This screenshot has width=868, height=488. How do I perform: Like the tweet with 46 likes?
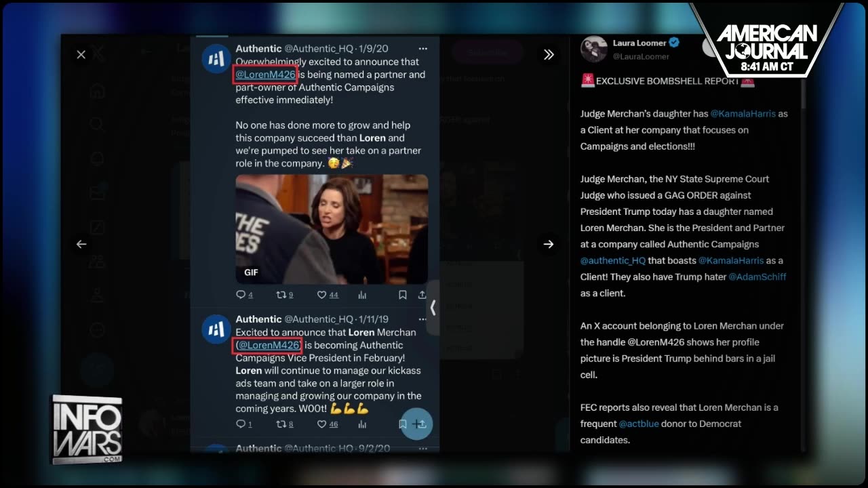[x=328, y=424]
